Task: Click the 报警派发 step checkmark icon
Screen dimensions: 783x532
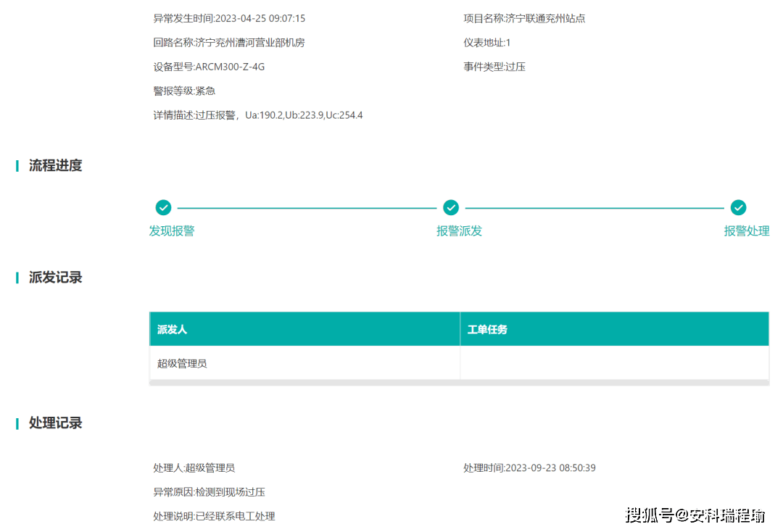Action: pyautogui.click(x=451, y=207)
